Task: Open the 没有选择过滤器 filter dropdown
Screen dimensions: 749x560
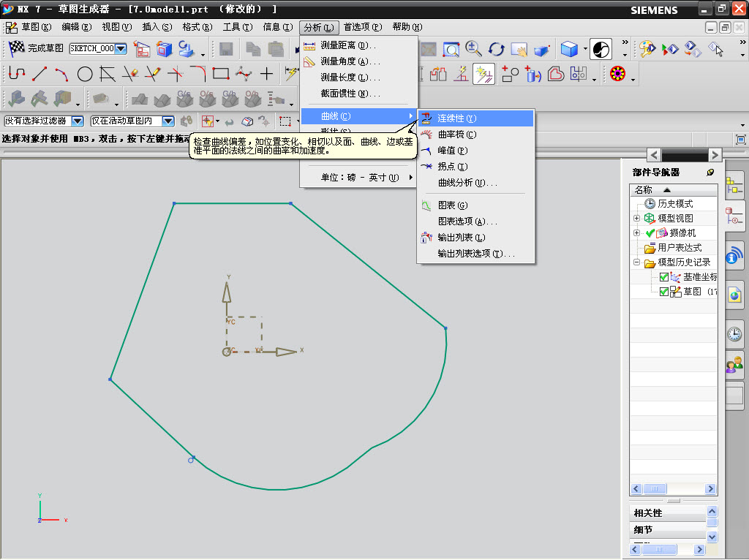Action: pyautogui.click(x=78, y=121)
